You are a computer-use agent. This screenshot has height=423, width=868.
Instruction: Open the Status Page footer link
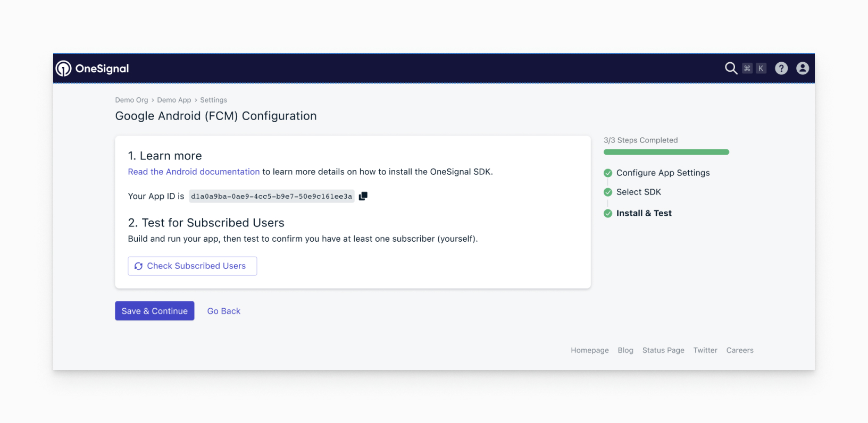[663, 350]
